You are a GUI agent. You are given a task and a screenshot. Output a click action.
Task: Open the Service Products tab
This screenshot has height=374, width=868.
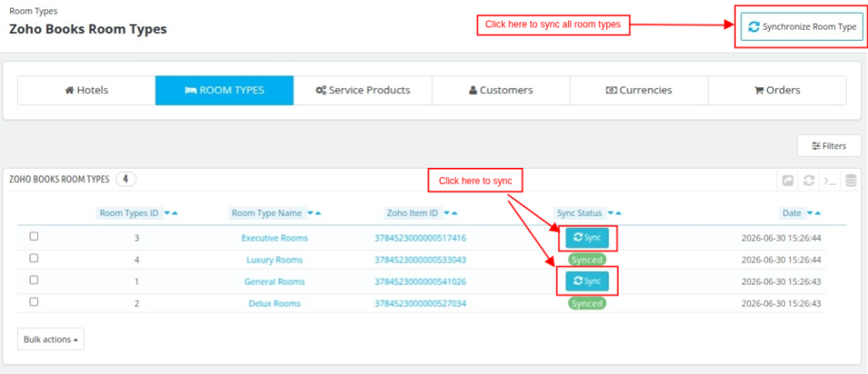[363, 90]
